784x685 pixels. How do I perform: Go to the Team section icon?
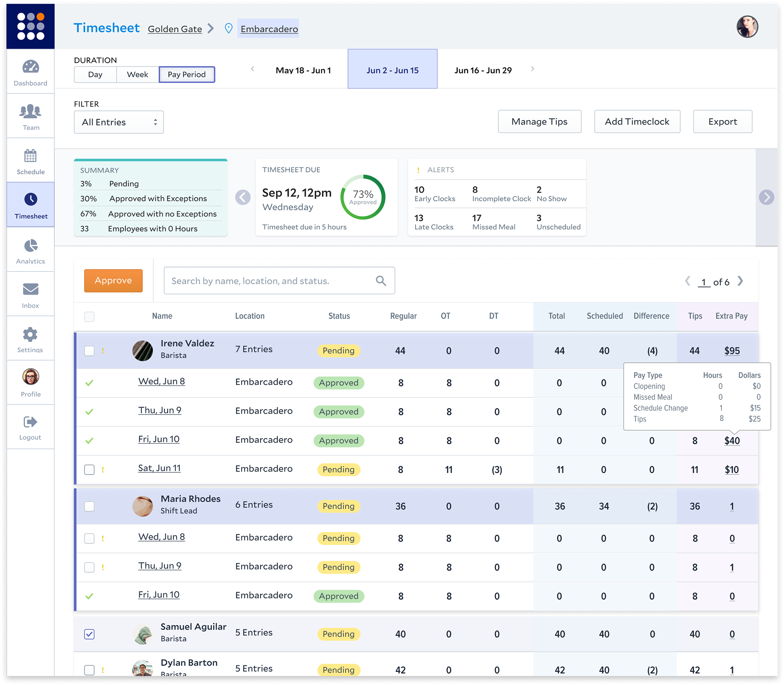pos(31,111)
